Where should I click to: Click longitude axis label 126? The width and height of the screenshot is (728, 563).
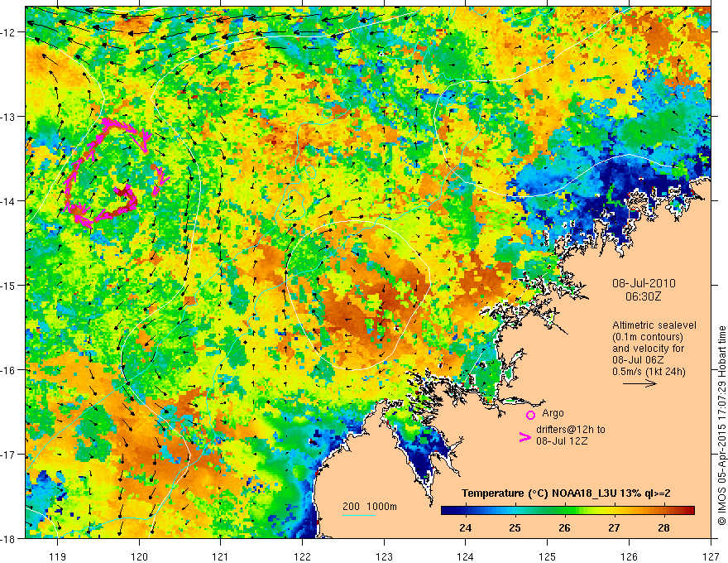[629, 556]
